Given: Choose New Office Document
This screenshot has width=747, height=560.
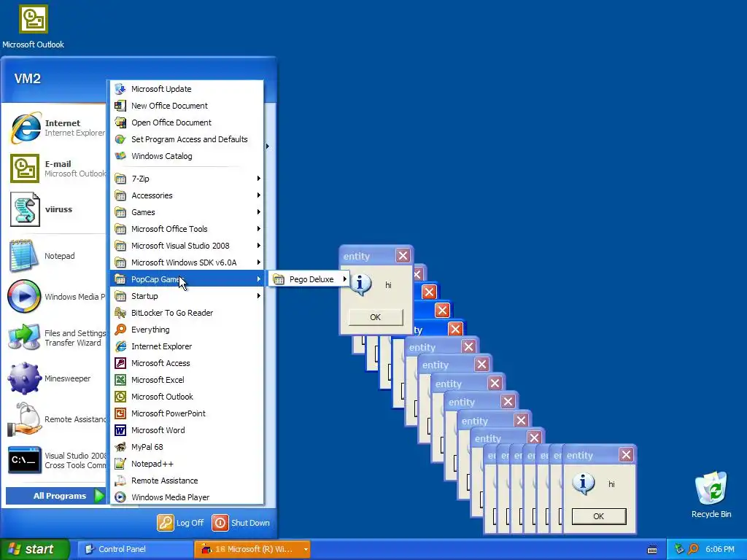Looking at the screenshot, I should [187, 106].
